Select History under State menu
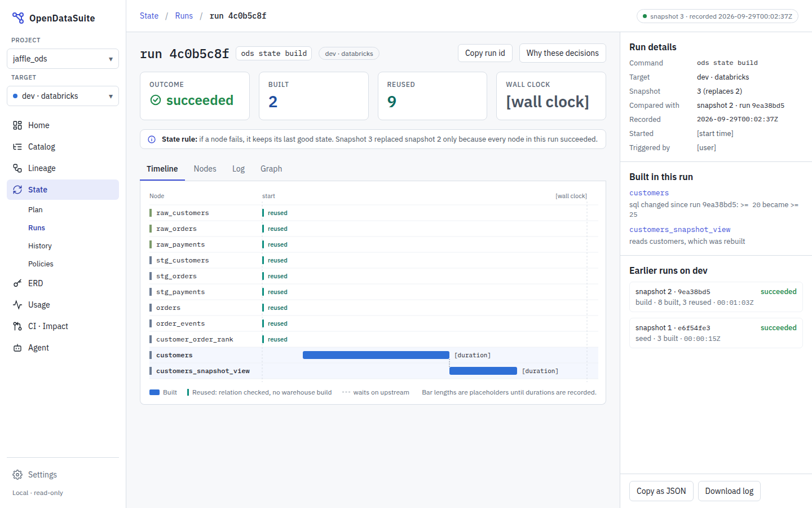This screenshot has height=508, width=812. 40,246
